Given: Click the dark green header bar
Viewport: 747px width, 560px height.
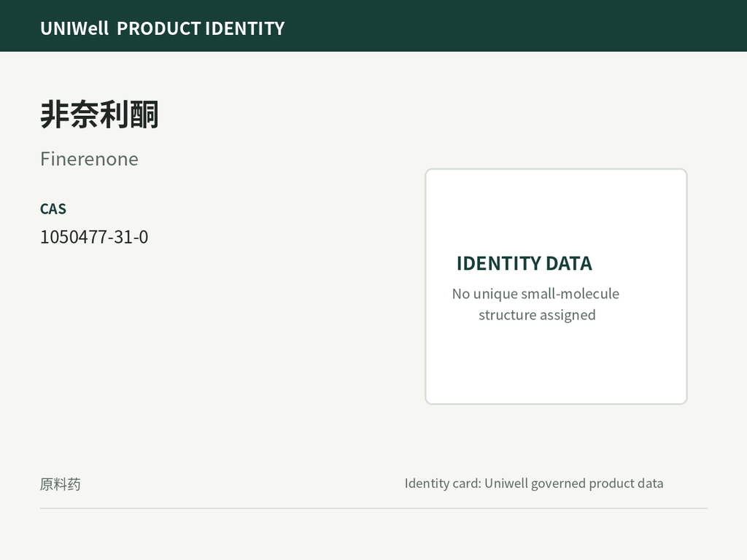Looking at the screenshot, I should (x=373, y=26).
